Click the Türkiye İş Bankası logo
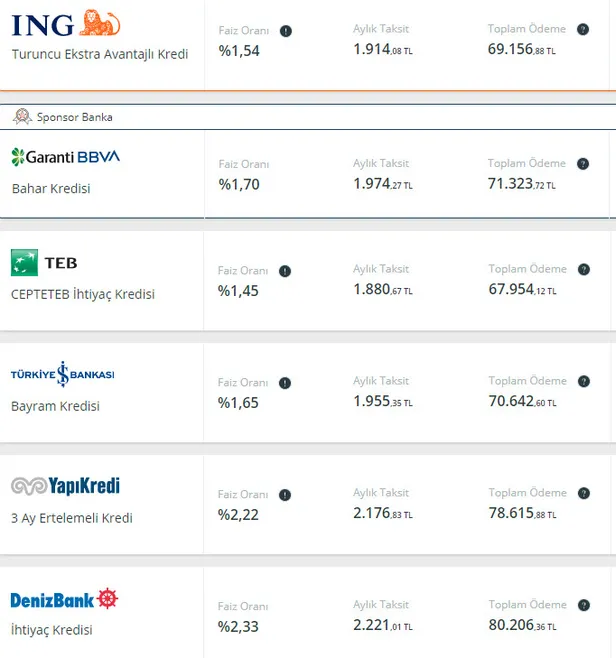The image size is (616, 658). tap(62, 374)
